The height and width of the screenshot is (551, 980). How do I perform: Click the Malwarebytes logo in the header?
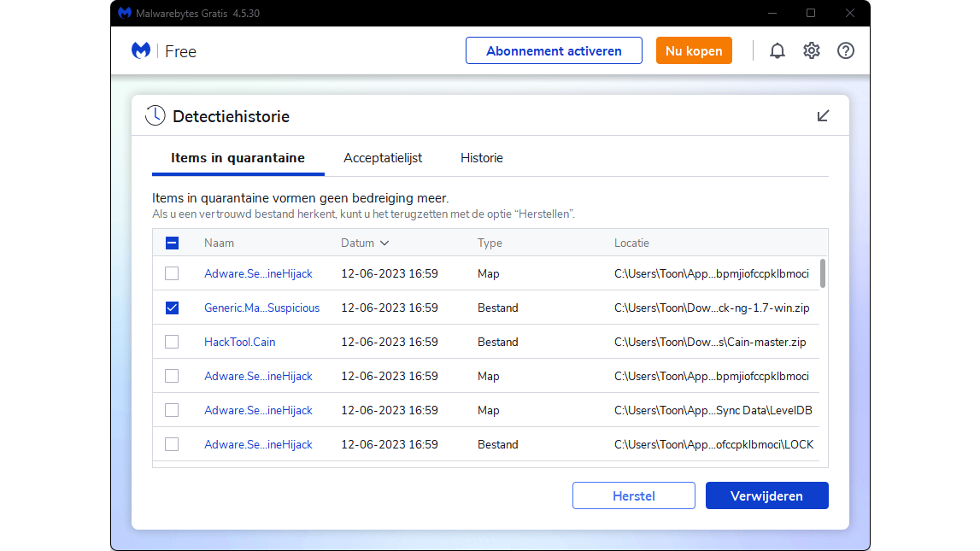click(x=141, y=51)
